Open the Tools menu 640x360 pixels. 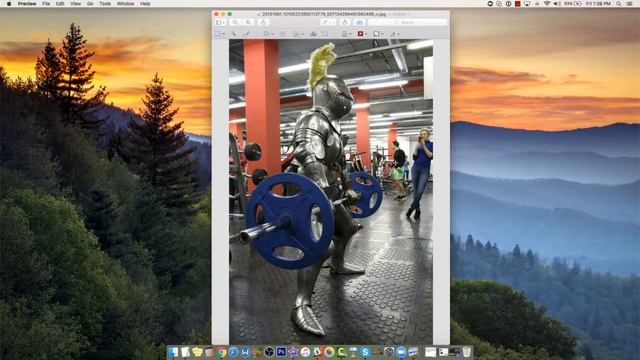105,4
